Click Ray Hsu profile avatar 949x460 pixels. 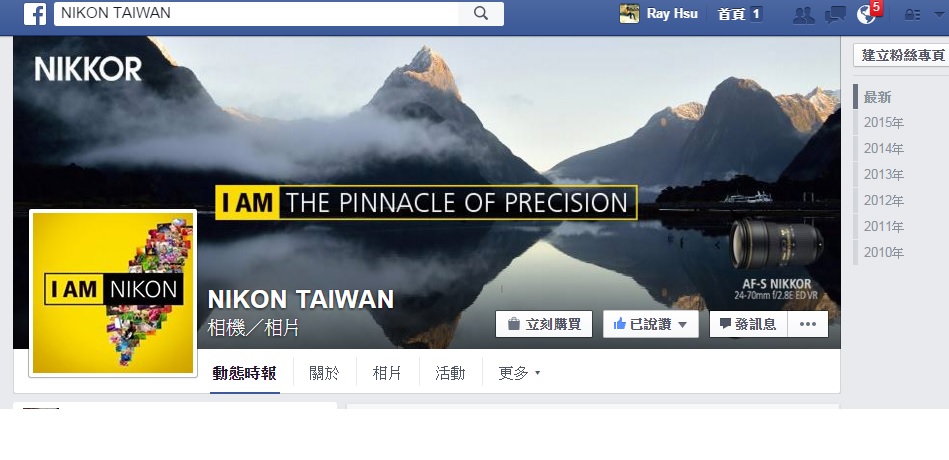[629, 13]
